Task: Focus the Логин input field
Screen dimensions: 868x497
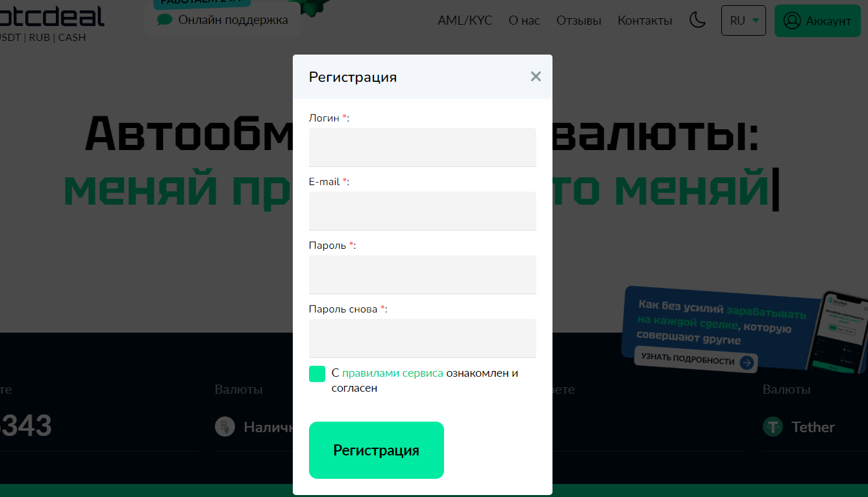Action: [423, 147]
